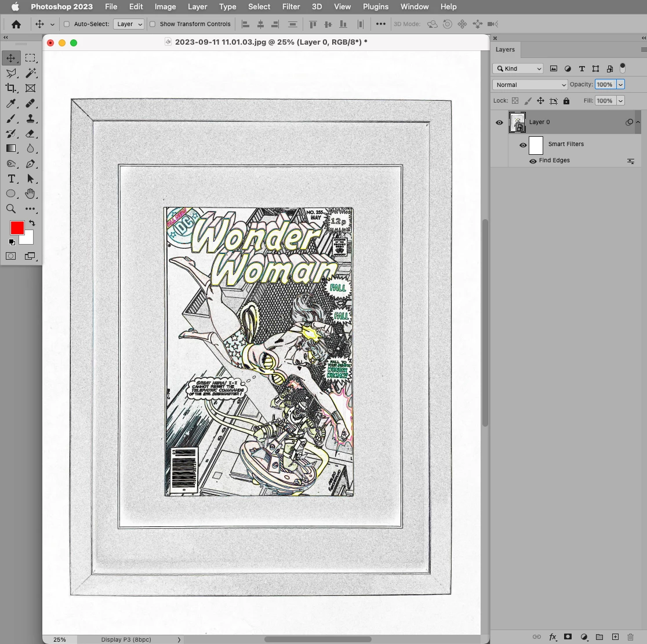Select the Clone Stamp tool
The image size is (647, 644).
(x=30, y=119)
